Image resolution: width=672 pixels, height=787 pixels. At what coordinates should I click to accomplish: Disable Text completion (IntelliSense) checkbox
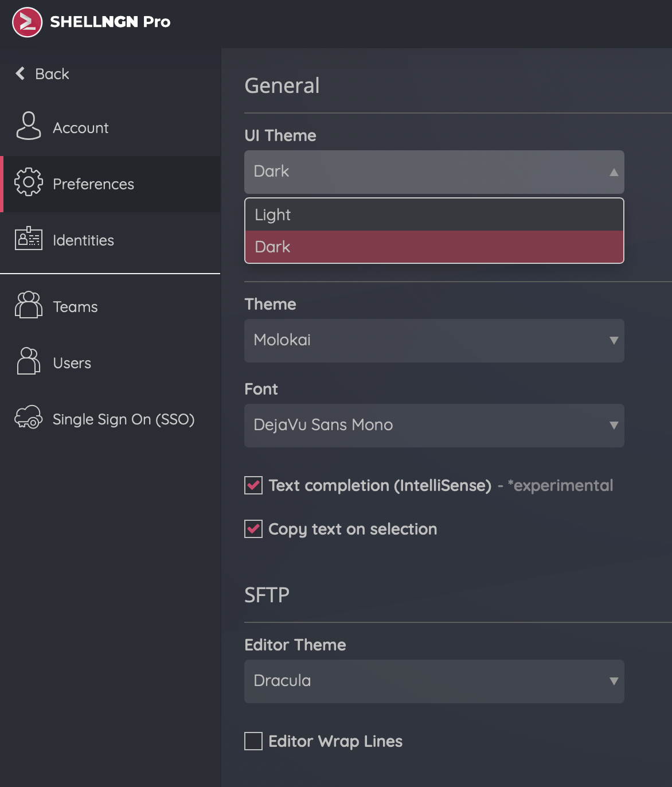click(253, 485)
